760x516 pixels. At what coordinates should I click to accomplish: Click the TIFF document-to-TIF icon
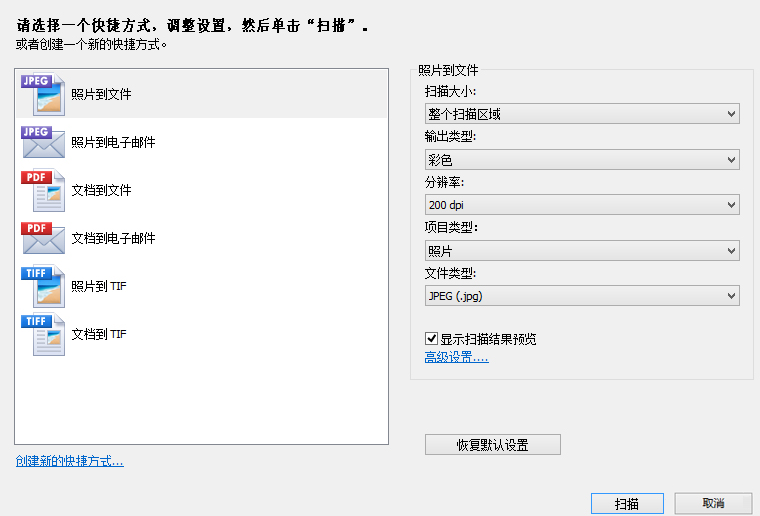tap(42, 334)
